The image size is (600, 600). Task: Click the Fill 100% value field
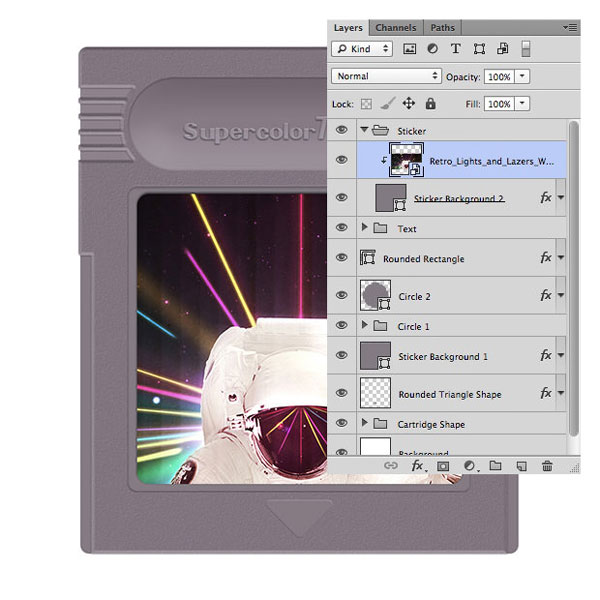pos(499,104)
